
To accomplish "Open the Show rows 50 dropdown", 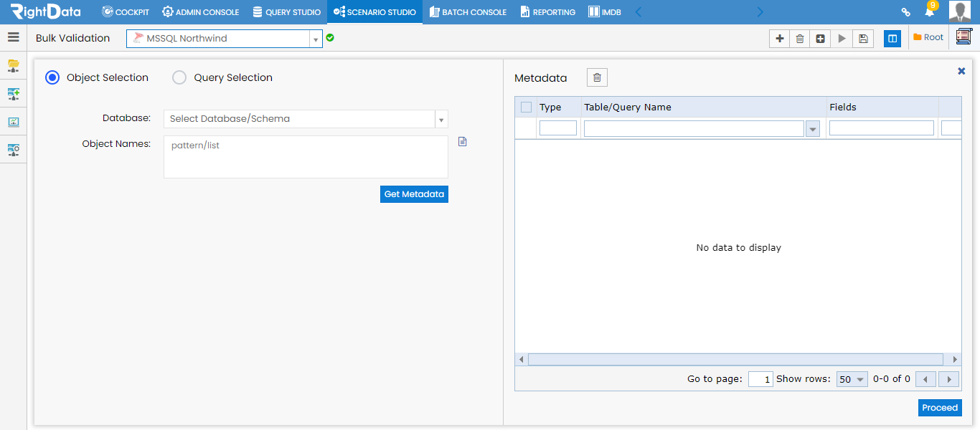I will pyautogui.click(x=852, y=379).
